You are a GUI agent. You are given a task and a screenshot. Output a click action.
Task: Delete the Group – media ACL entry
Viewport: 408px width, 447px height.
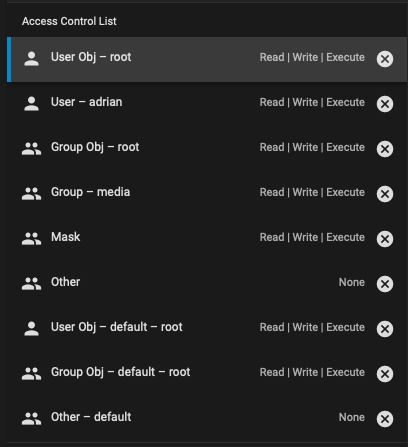tap(385, 194)
